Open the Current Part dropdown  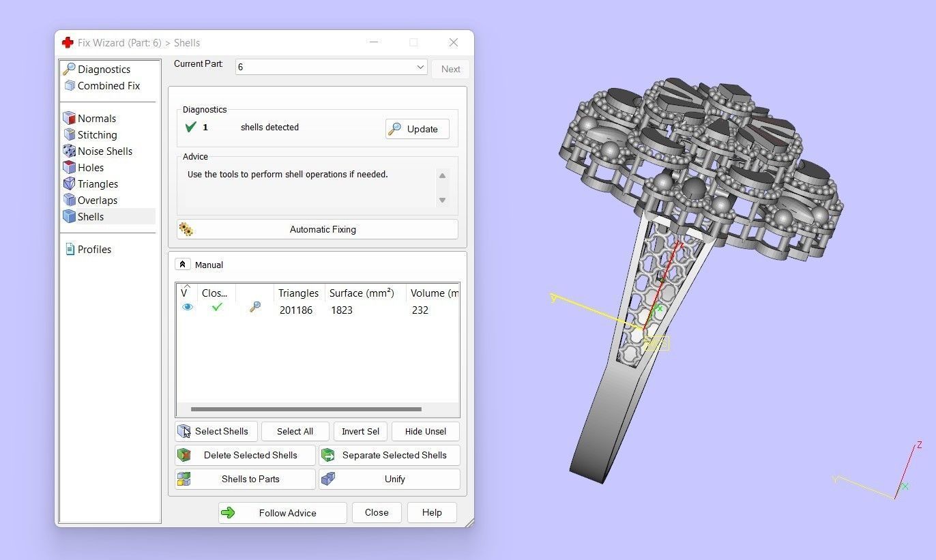click(332, 67)
